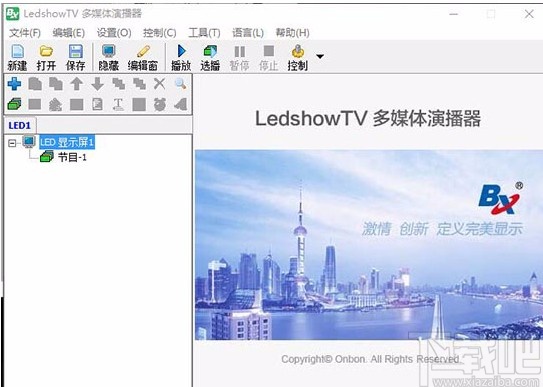This screenshot has width=543, height=387.
Task: Delete the item with the X icon
Action: [160, 83]
